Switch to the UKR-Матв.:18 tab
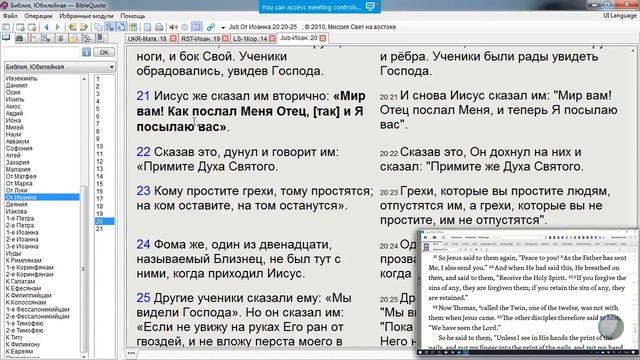 pyautogui.click(x=147, y=38)
